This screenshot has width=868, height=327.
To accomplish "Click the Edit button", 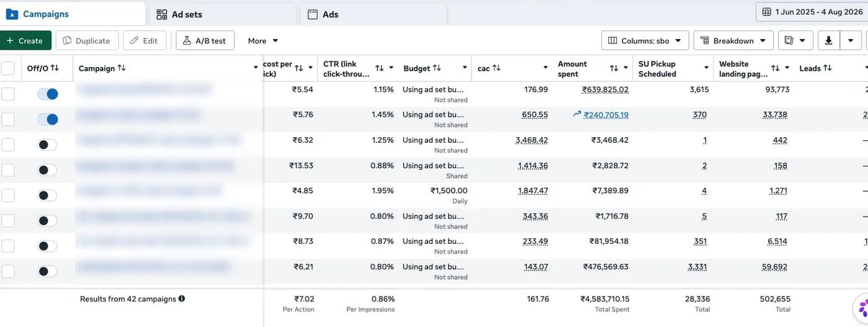I will pyautogui.click(x=144, y=41).
